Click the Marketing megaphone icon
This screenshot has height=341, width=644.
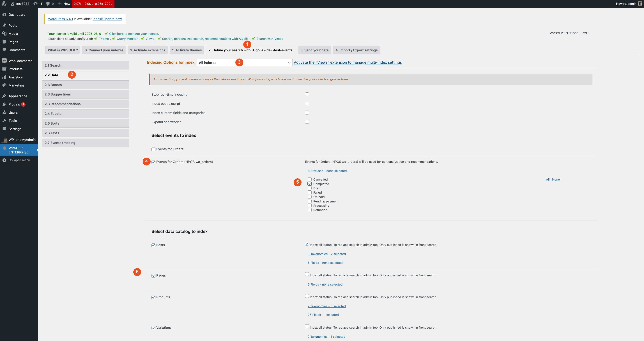pos(4,85)
